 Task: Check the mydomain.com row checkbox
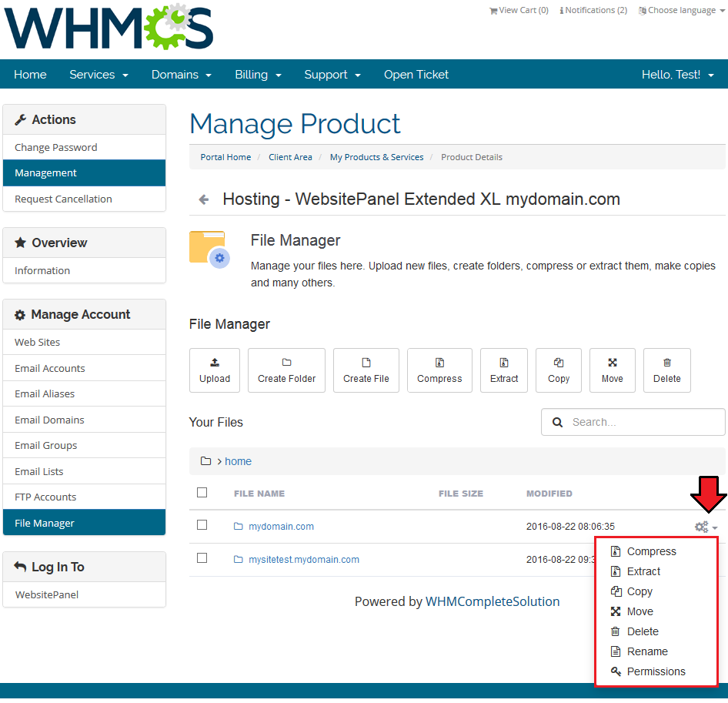pyautogui.click(x=202, y=525)
